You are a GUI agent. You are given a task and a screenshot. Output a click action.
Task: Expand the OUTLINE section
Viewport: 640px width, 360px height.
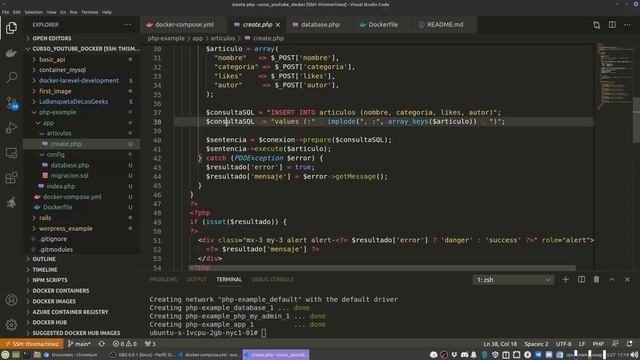coord(82,259)
